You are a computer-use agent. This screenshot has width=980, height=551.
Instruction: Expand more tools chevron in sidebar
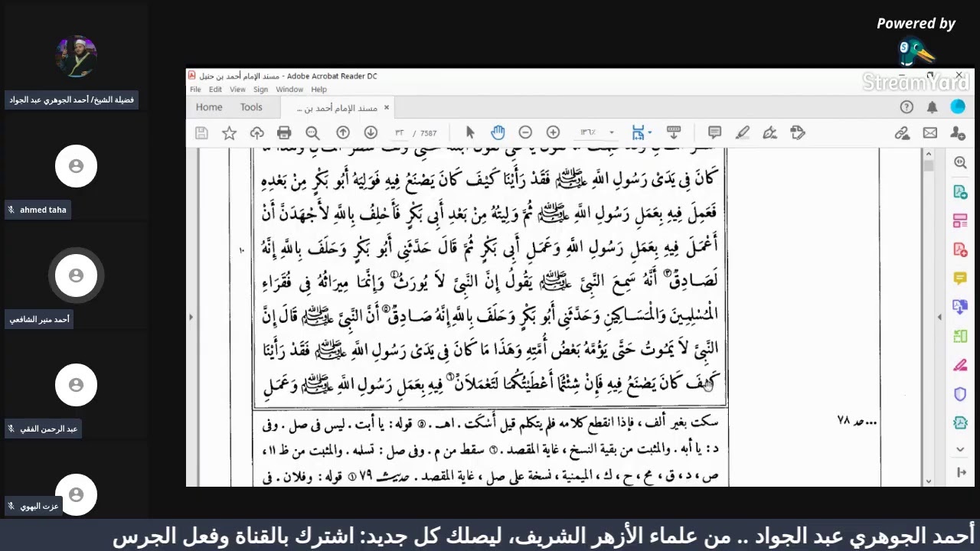961,449
